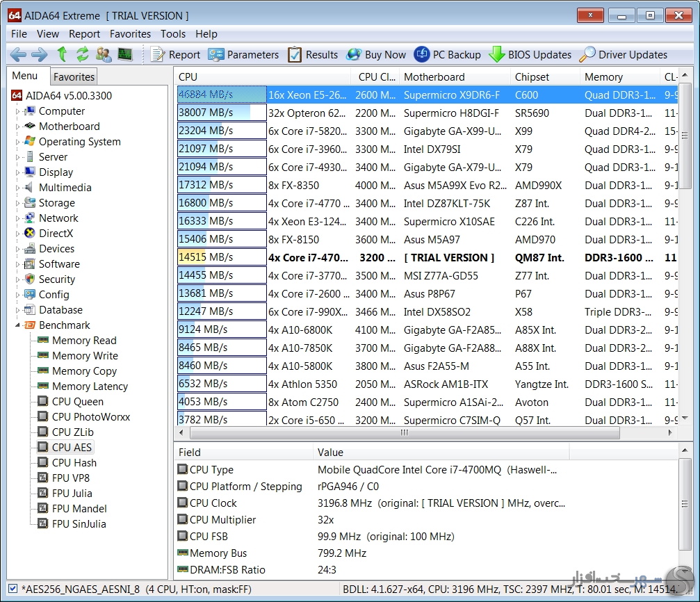Switch to the Favorites tab
Screen dimensions: 700x602
pyautogui.click(x=74, y=76)
